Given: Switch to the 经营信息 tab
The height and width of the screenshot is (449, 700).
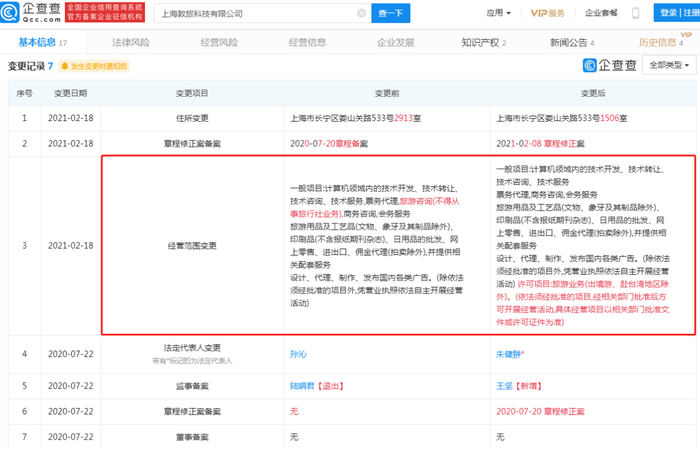Looking at the screenshot, I should click(x=307, y=42).
